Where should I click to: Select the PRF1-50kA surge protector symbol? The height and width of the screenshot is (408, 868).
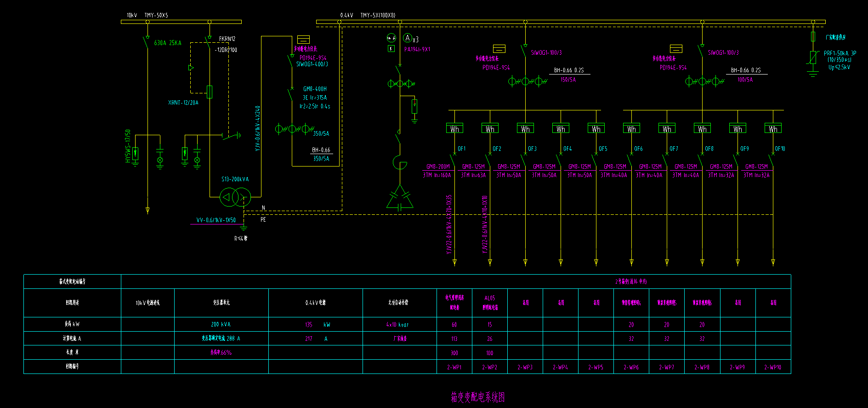(x=813, y=57)
